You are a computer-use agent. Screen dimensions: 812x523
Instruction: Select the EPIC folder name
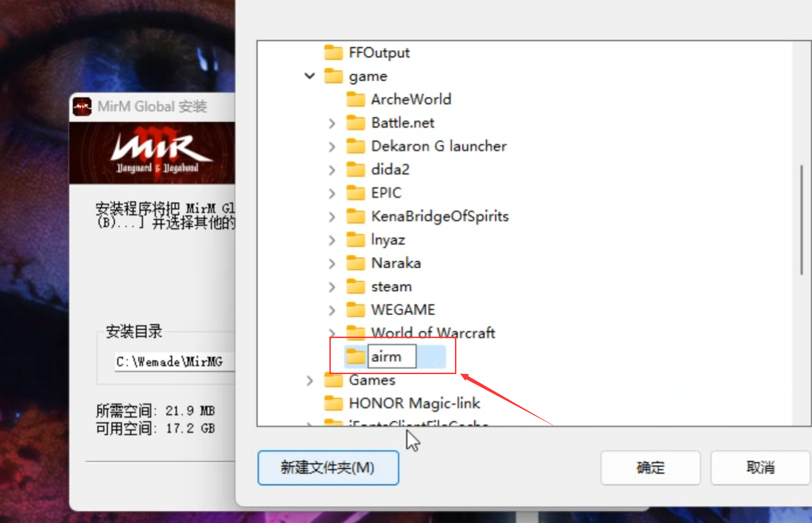click(x=387, y=193)
